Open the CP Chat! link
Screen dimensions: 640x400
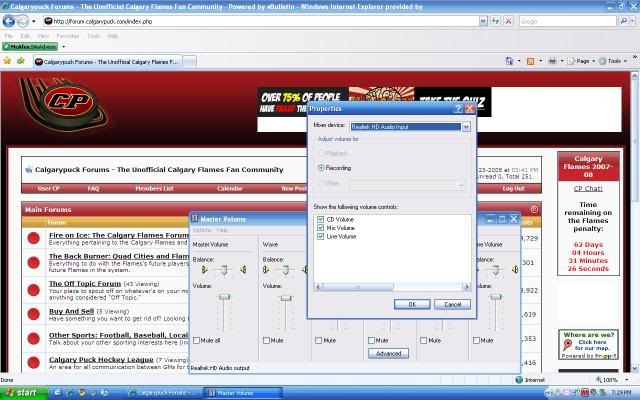click(588, 189)
